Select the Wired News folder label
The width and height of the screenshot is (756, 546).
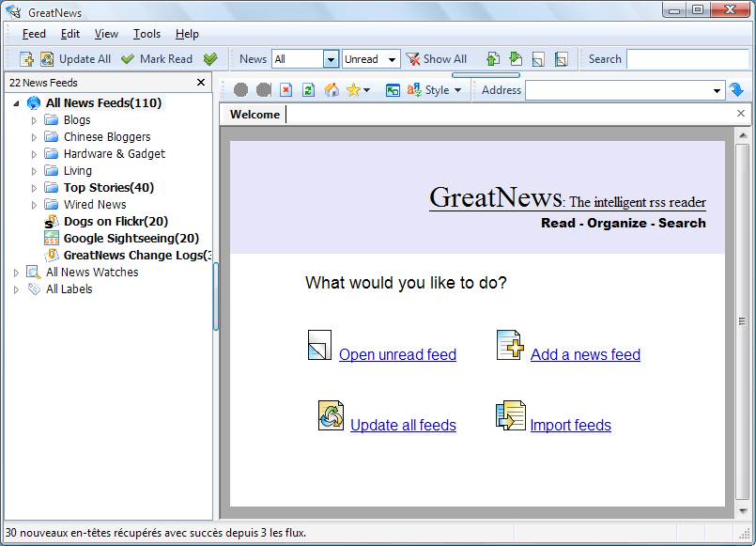[95, 205]
